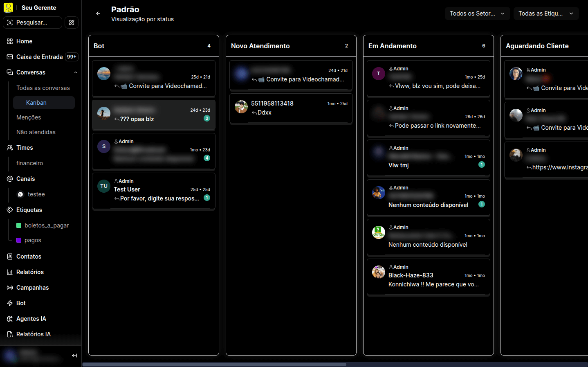
Task: Click the green boletos_a_pagar color swatch
Action: (x=18, y=225)
